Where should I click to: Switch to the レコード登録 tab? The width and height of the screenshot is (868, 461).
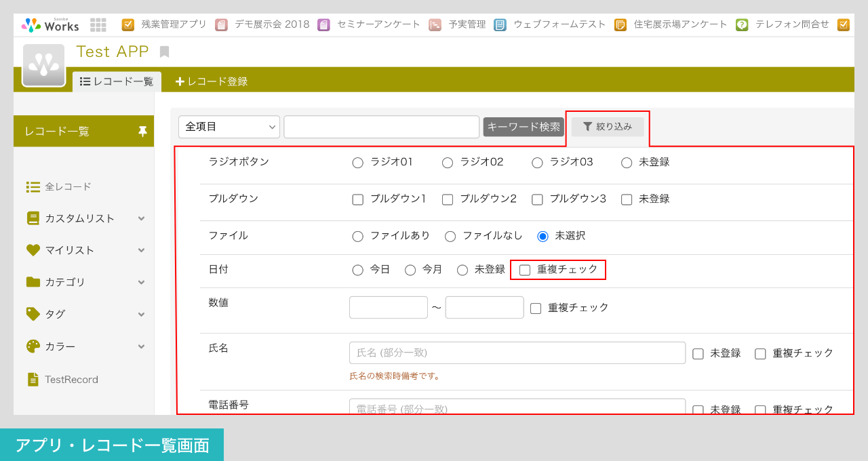point(212,81)
